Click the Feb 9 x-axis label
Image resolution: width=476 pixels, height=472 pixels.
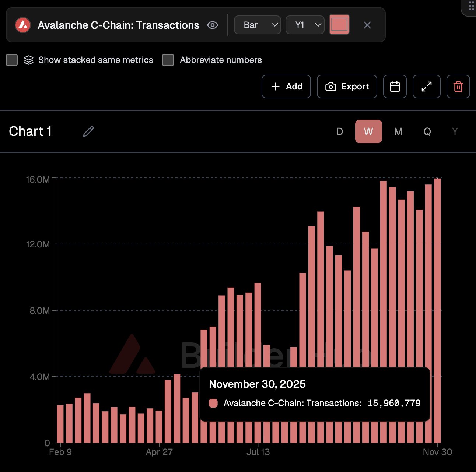point(60,452)
